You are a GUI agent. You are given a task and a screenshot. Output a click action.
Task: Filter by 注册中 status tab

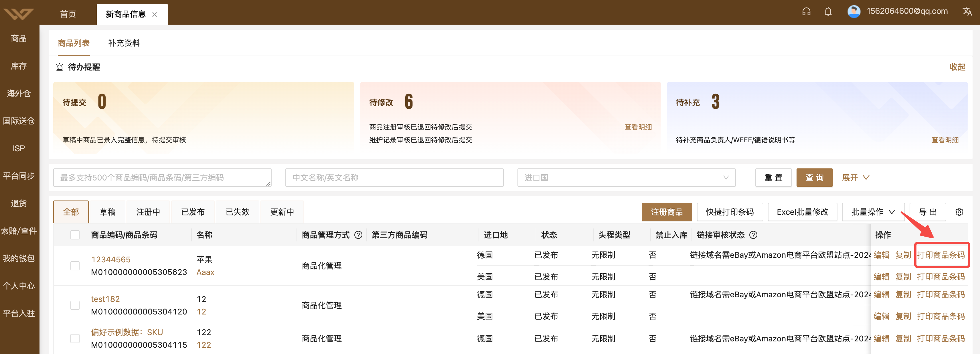pyautogui.click(x=148, y=212)
